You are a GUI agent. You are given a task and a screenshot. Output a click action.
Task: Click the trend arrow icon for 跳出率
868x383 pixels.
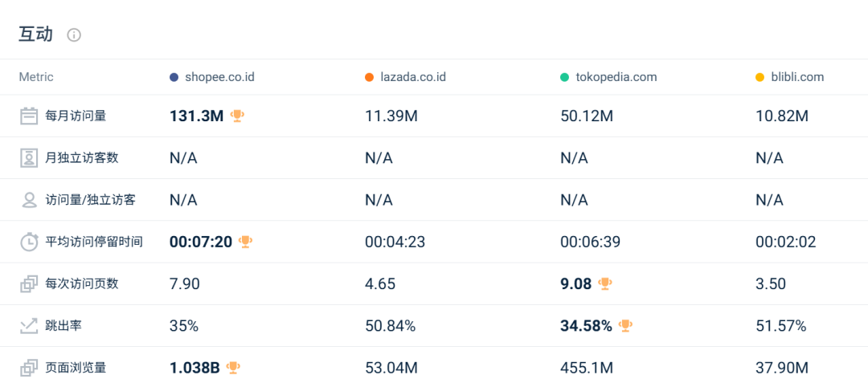point(29,325)
